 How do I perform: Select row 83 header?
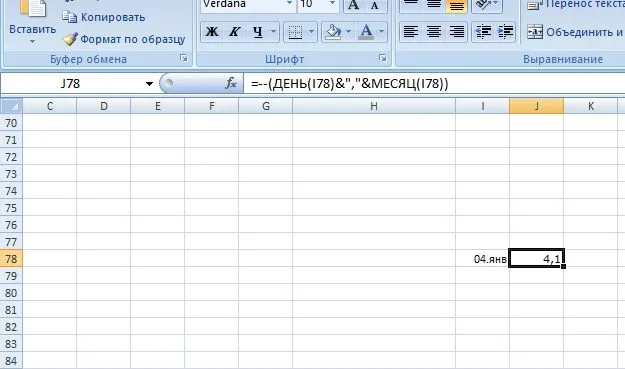11,344
